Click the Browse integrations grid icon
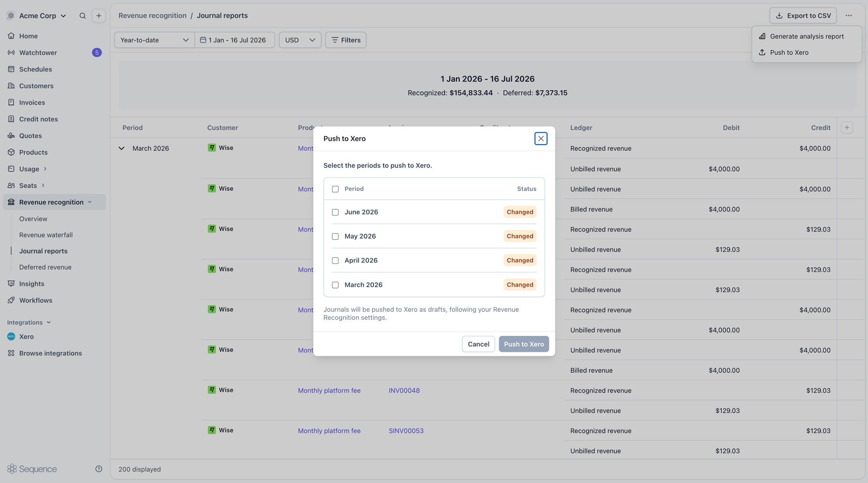This screenshot has width=868, height=483. [11, 353]
